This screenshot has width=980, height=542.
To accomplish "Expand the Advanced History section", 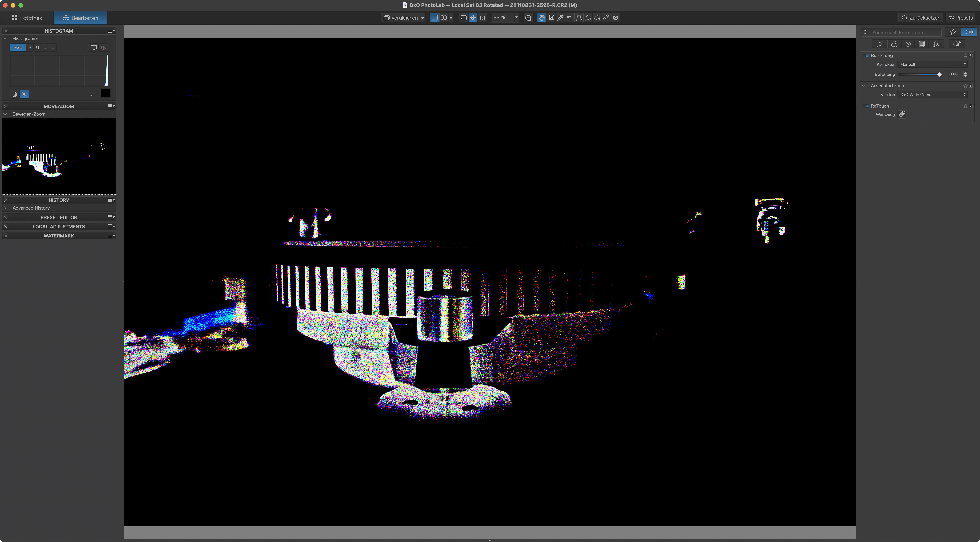I will tap(5, 208).
